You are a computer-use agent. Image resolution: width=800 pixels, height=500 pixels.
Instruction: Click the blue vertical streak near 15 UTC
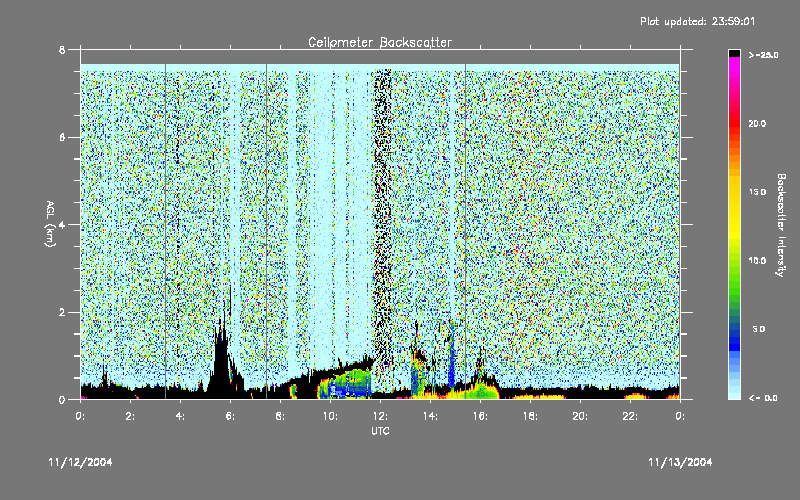(451, 357)
